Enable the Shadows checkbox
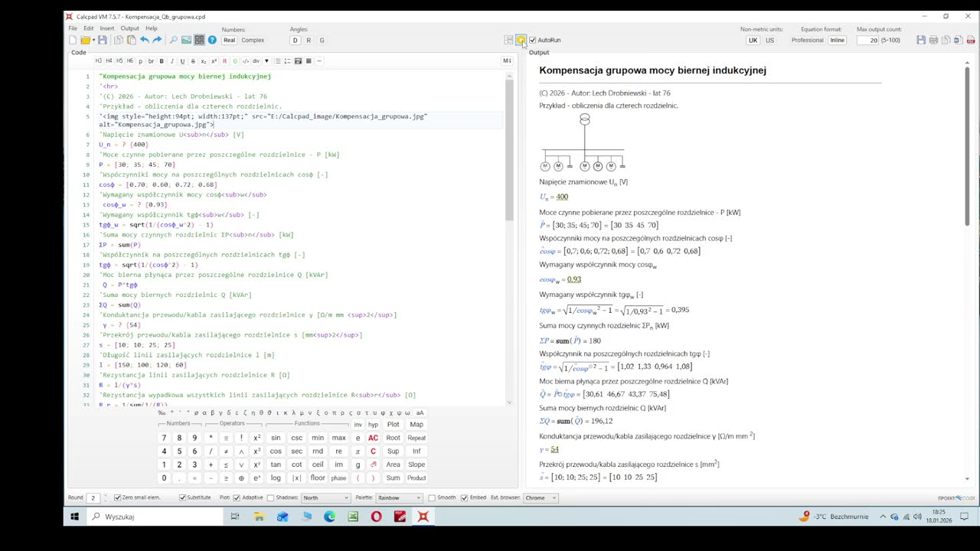The image size is (980, 551). tap(270, 497)
